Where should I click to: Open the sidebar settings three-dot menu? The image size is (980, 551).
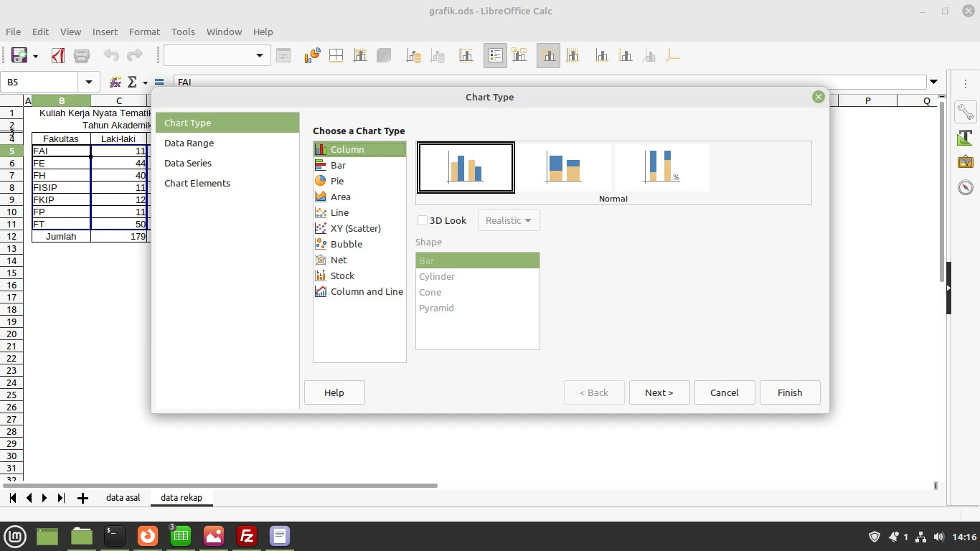pyautogui.click(x=965, y=83)
